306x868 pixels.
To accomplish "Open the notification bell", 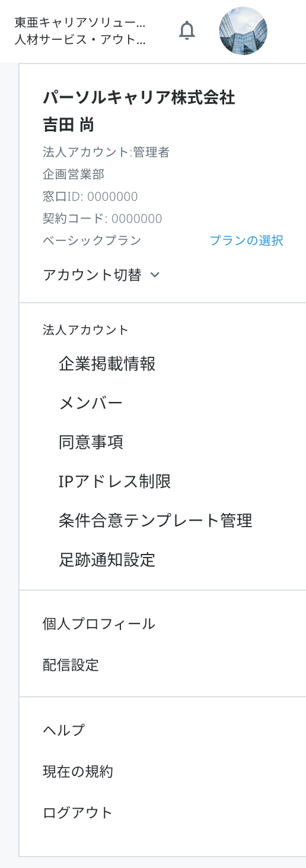I will 187,30.
